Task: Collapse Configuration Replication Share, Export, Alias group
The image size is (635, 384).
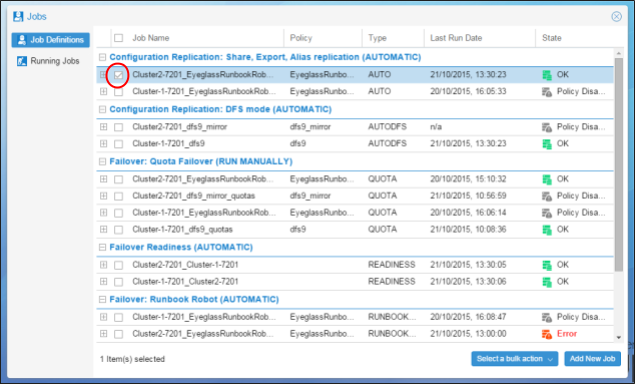Action: [103, 57]
